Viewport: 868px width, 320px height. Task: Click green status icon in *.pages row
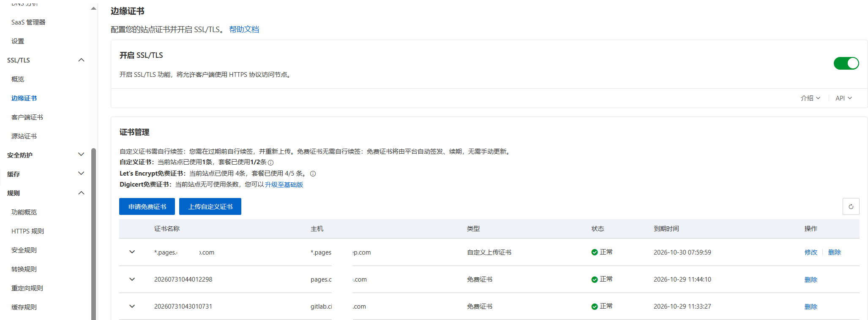pyautogui.click(x=595, y=252)
